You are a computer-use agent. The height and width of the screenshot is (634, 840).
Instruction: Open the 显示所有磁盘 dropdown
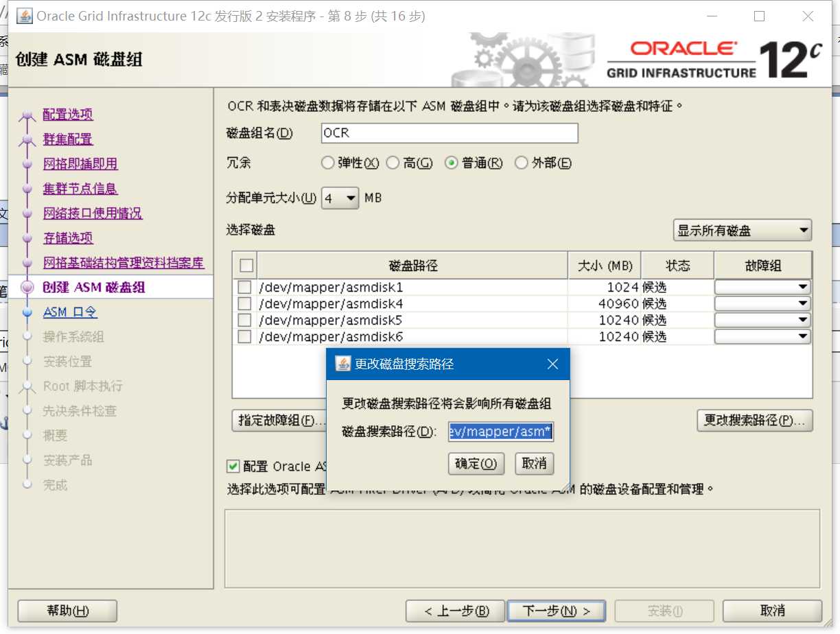[x=743, y=231]
